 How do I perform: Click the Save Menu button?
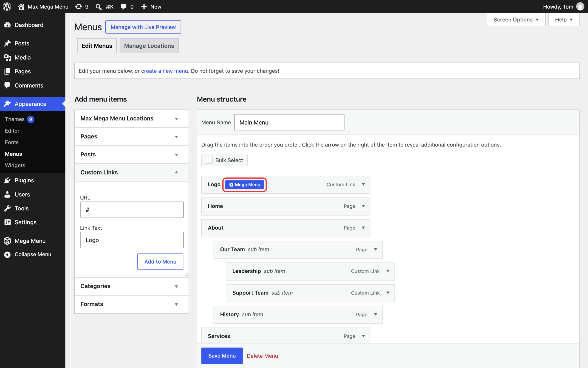click(x=222, y=356)
